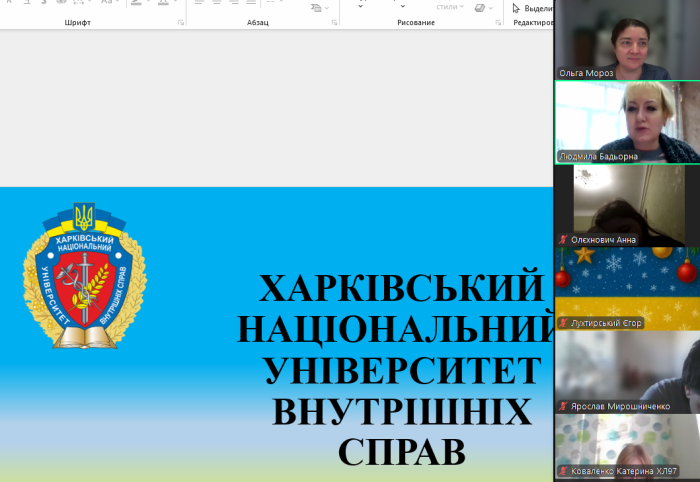Click the СПРАВ title line on slide

tap(401, 452)
